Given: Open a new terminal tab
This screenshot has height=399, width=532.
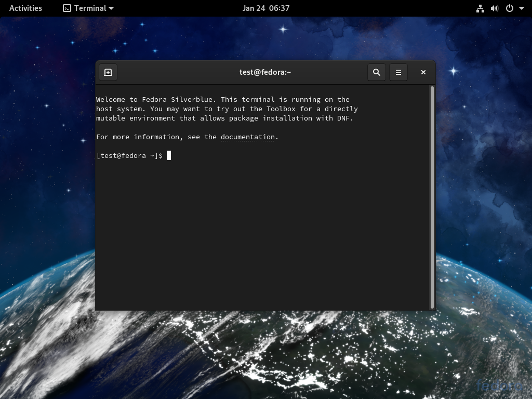Looking at the screenshot, I should [x=108, y=72].
